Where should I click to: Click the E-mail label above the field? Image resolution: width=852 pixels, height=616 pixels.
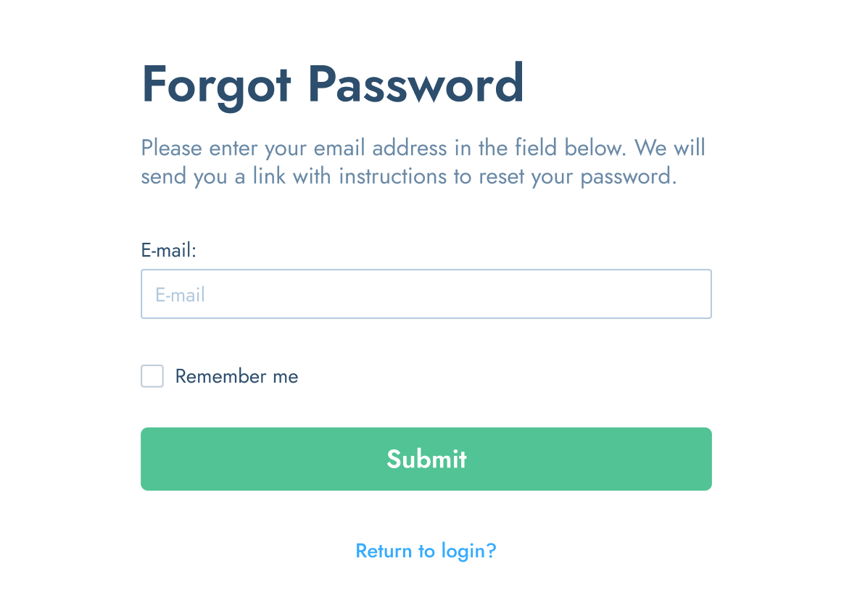pos(168,250)
